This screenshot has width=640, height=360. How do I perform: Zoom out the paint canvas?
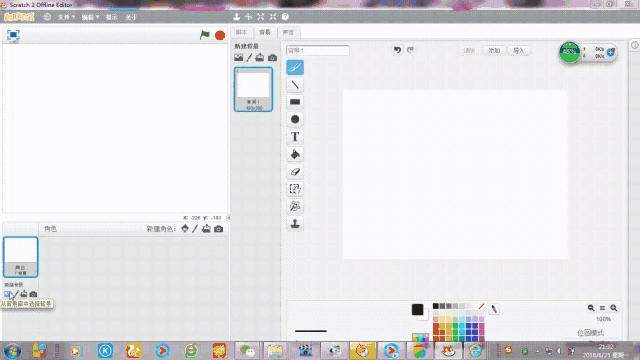point(591,308)
